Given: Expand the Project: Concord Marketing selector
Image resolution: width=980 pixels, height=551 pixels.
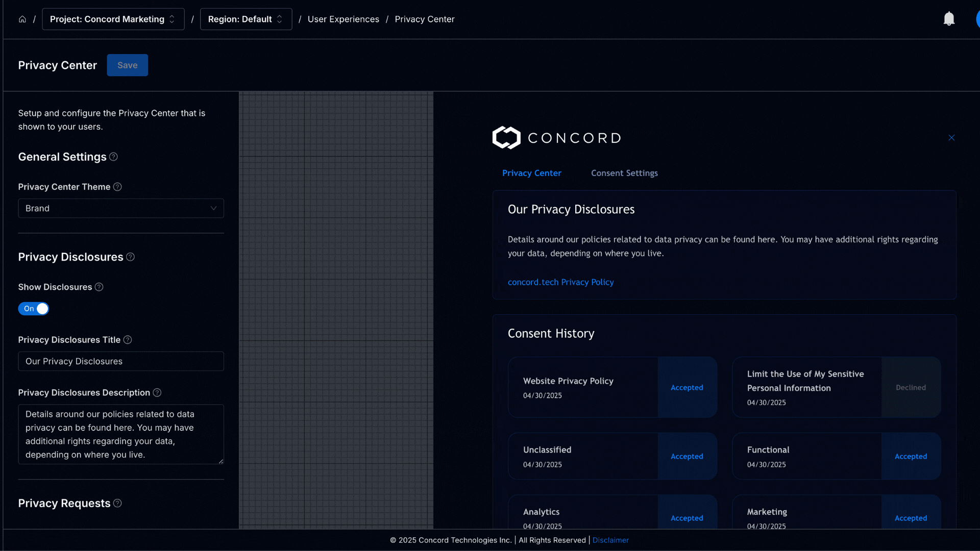Looking at the screenshot, I should (x=113, y=19).
